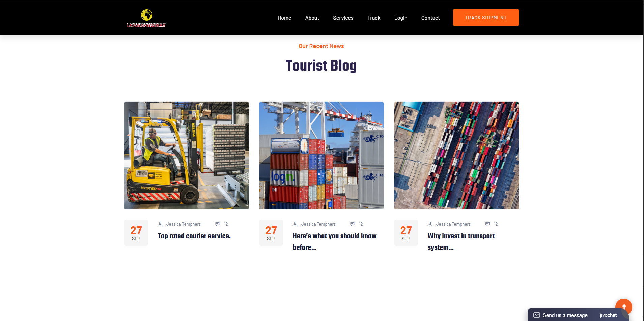644x321 pixels.
Task: Open "Why invest in transport system..." post
Action: [461, 242]
